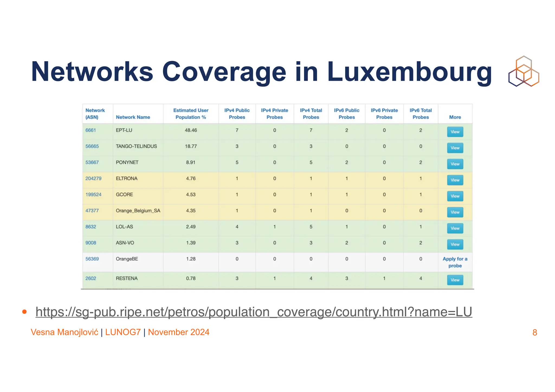
Task: Click the 48.46 population percentage value
Action: [x=191, y=130]
